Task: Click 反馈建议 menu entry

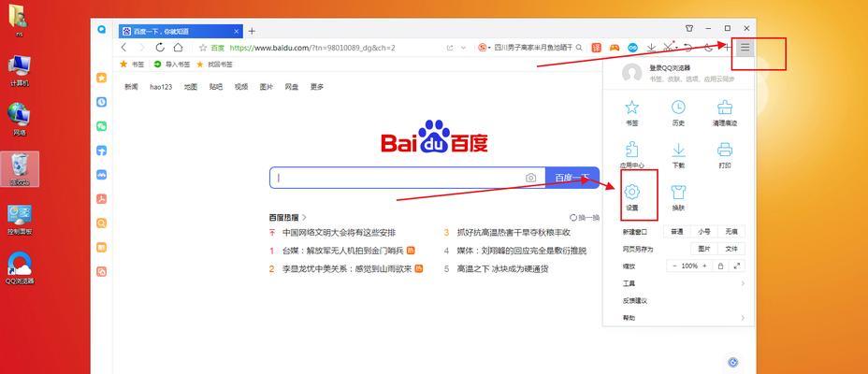Action: (635, 301)
